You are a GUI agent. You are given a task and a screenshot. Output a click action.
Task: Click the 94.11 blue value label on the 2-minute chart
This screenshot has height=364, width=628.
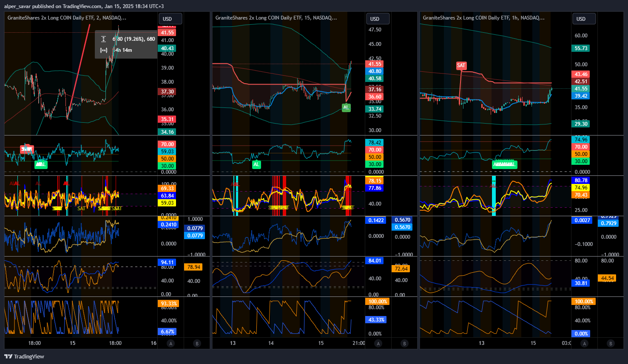coord(167,262)
